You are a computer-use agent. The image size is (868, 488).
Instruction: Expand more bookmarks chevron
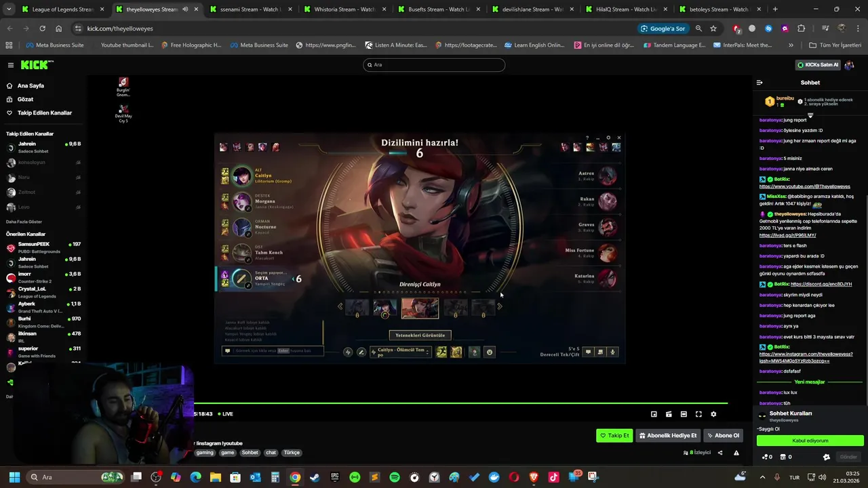791,45
